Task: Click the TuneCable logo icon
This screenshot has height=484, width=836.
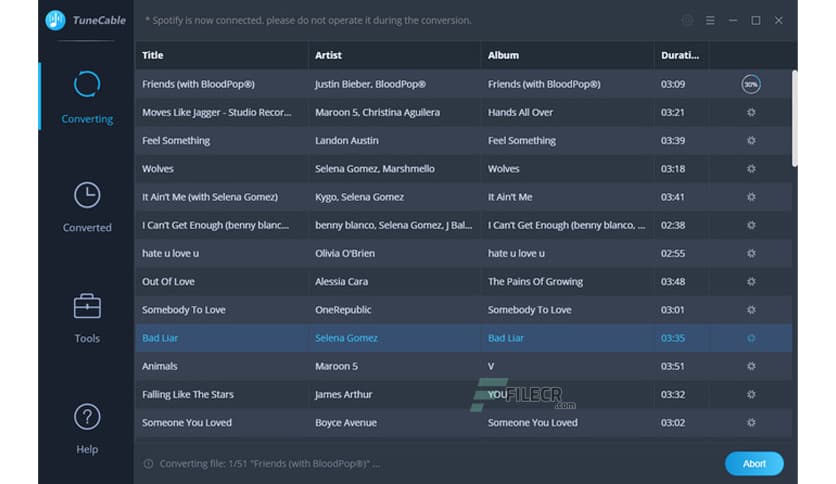Action: [55, 20]
